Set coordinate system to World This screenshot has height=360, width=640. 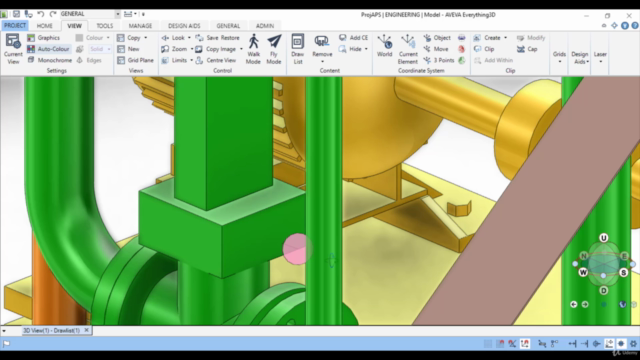click(x=384, y=46)
